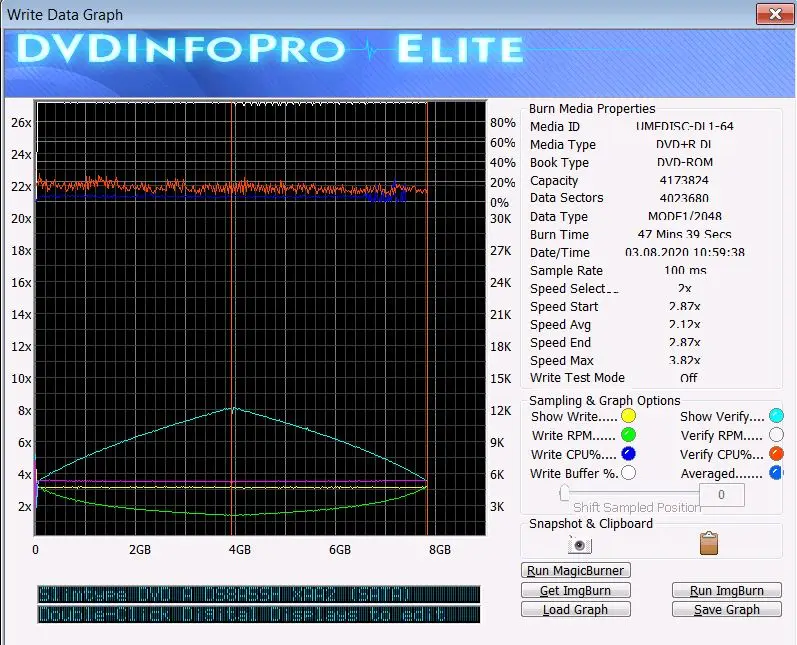Toggle the Averaged blue indicator
The image size is (797, 645).
click(776, 473)
